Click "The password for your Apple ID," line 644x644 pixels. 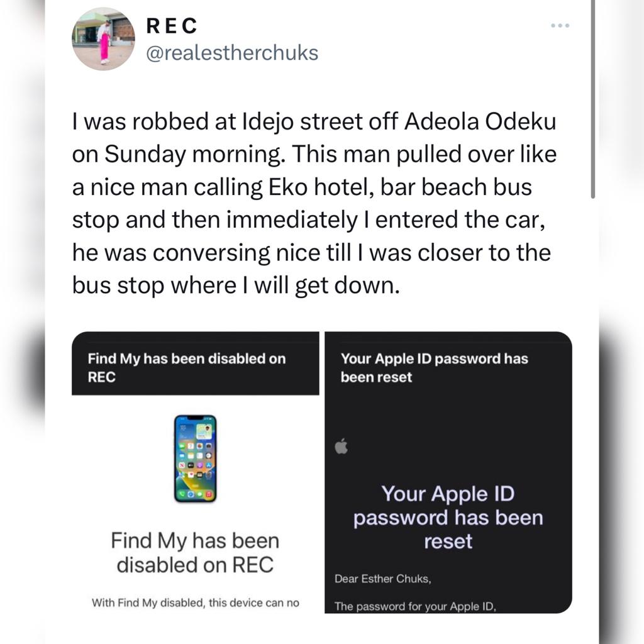coord(416,606)
